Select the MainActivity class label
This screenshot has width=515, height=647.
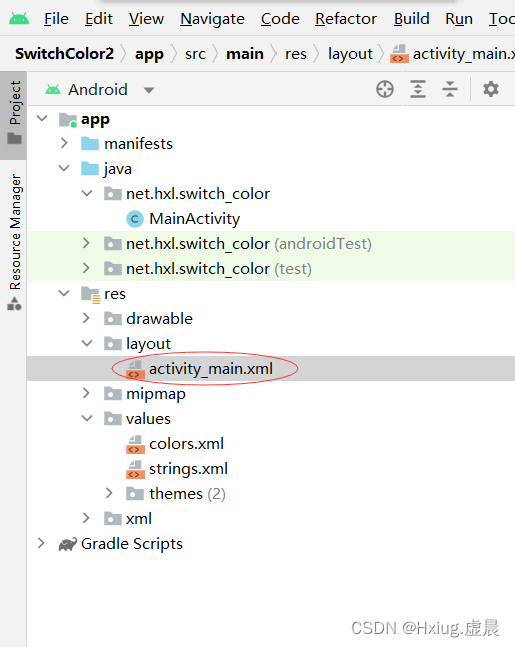pyautogui.click(x=194, y=219)
